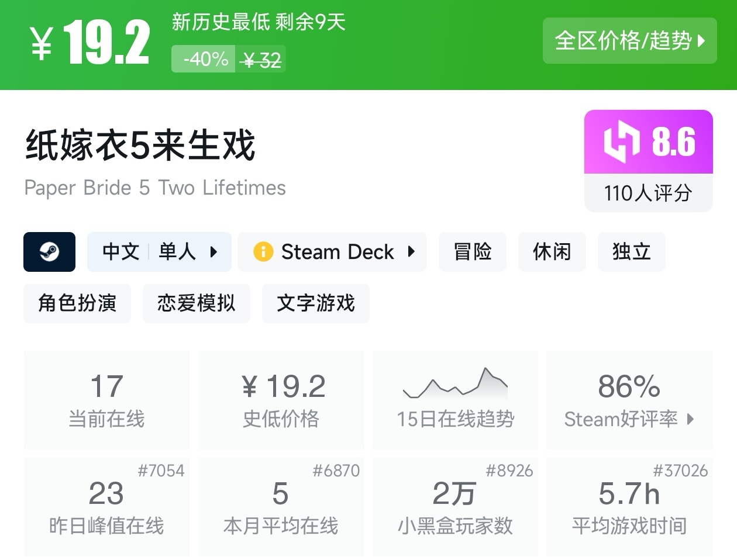
Task: Open 全区价格/趋势 page
Action: coord(630,41)
